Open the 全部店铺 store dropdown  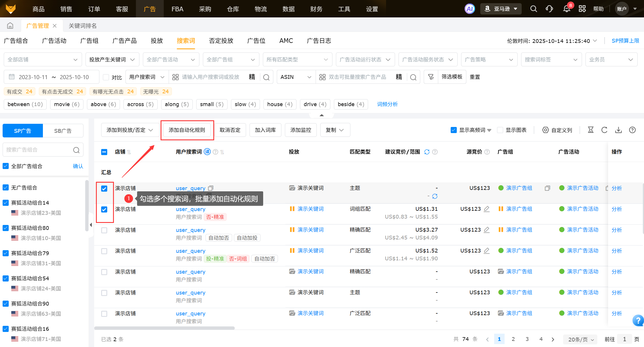43,59
